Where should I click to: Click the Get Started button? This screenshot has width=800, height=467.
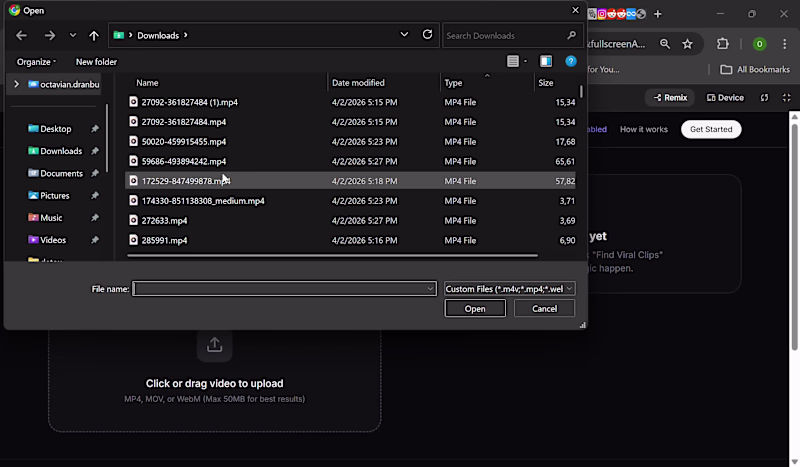711,129
